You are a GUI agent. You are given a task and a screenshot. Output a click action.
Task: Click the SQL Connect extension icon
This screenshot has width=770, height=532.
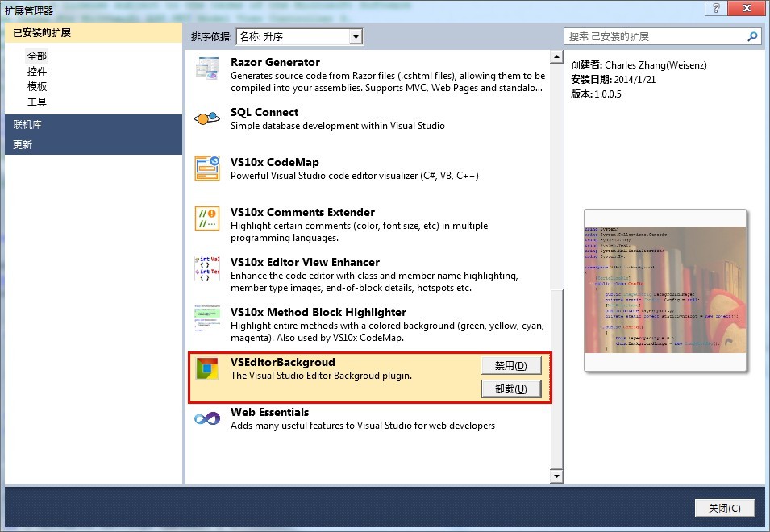coord(207,118)
